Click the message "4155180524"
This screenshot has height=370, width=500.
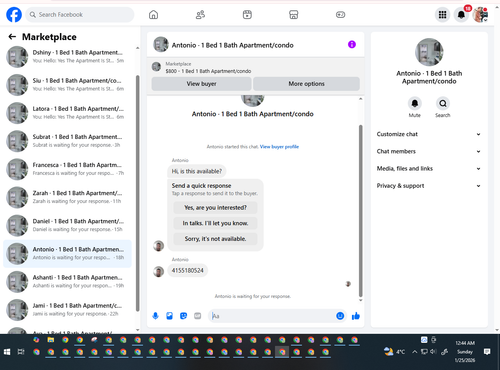tap(187, 270)
